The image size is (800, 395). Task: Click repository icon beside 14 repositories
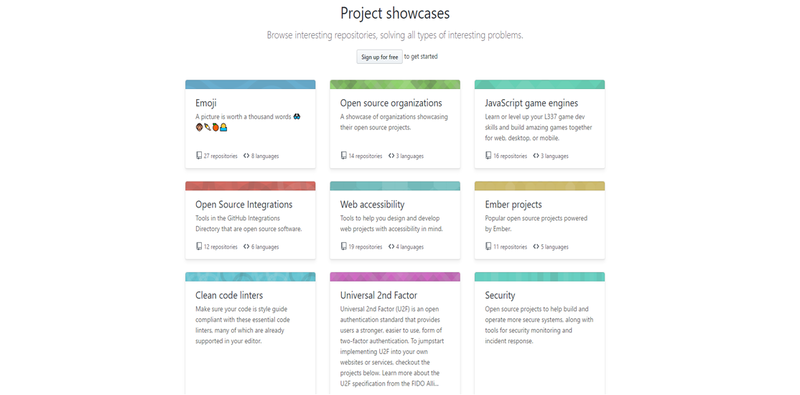click(344, 155)
